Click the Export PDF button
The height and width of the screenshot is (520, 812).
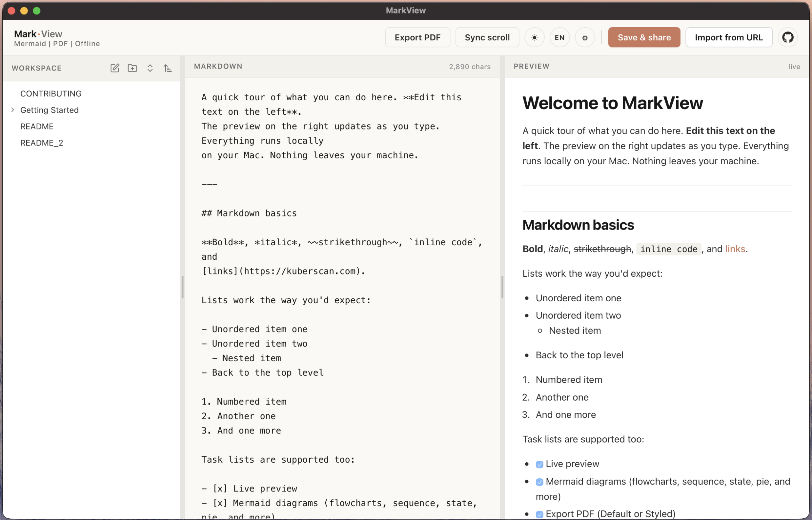coord(417,37)
